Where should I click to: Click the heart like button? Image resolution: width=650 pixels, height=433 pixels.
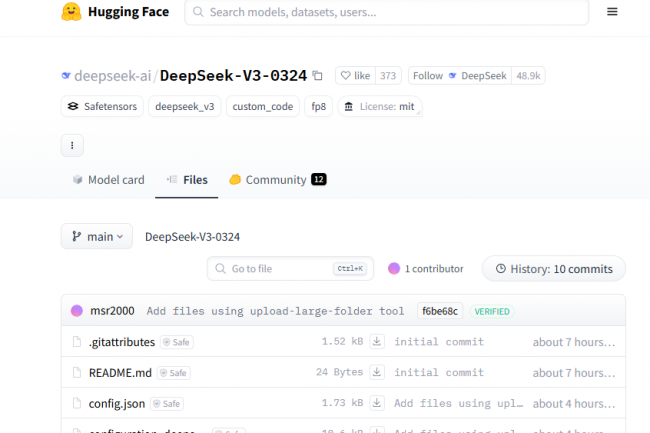point(355,75)
